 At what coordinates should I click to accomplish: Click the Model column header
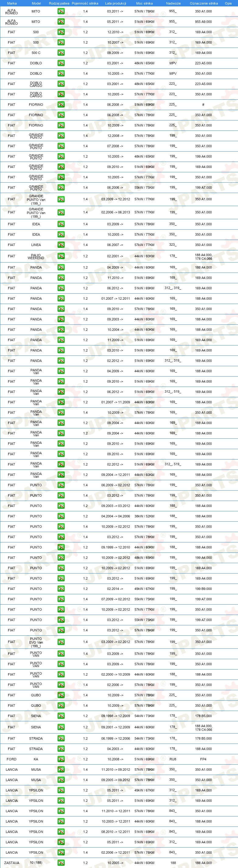point(36,3)
